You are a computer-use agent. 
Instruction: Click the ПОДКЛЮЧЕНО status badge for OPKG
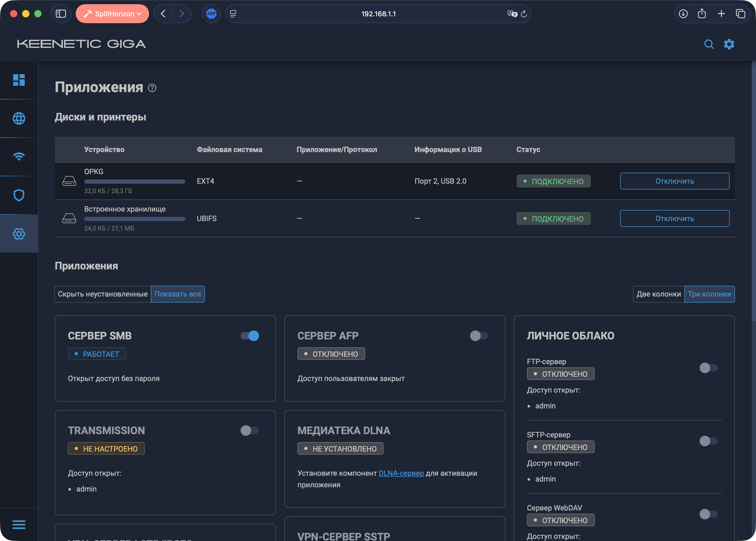[553, 181]
